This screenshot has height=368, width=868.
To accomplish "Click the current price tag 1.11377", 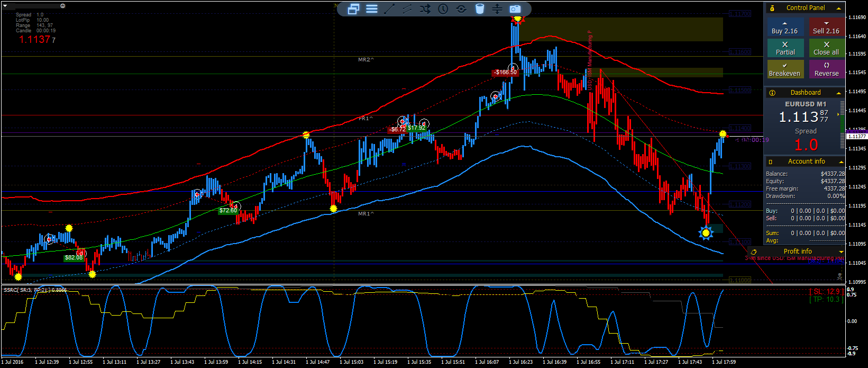I will point(857,137).
